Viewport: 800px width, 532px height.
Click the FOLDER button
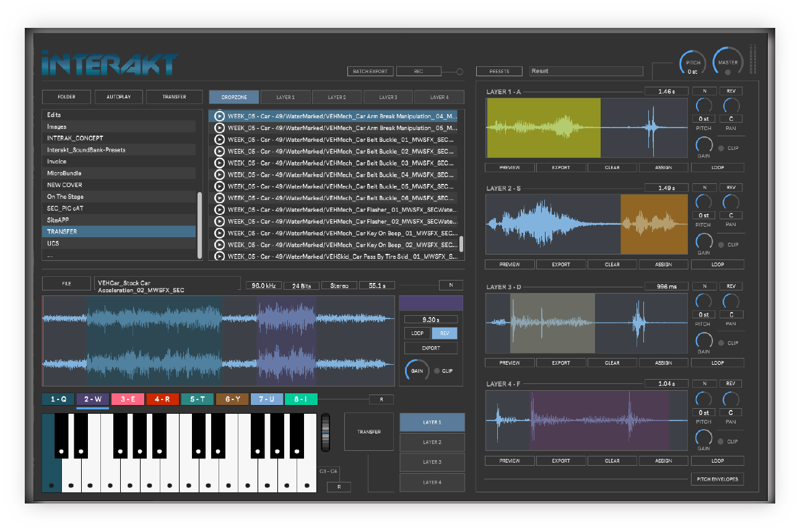tap(67, 97)
